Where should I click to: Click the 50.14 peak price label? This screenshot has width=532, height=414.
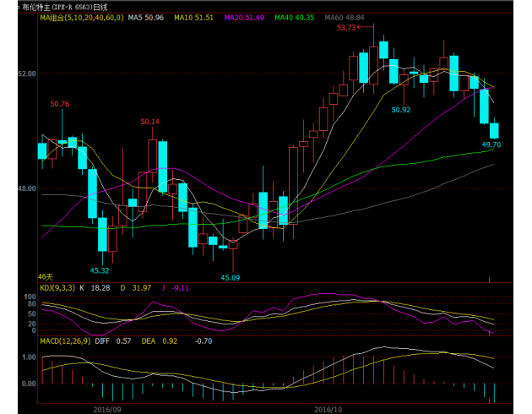pyautogui.click(x=150, y=122)
